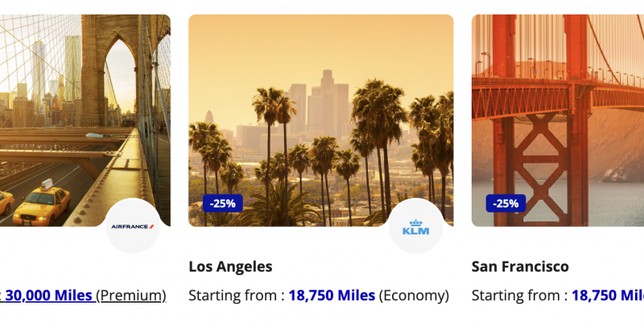Open the Los Angeles skyline photo
Image resolution: width=644 pixels, height=322 pixels.
coord(320,105)
